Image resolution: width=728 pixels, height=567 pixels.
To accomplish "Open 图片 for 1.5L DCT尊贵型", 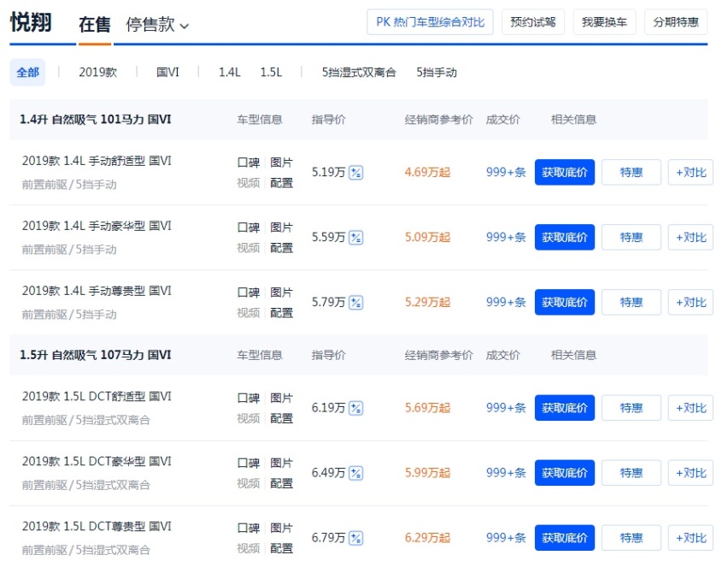I will point(281,529).
